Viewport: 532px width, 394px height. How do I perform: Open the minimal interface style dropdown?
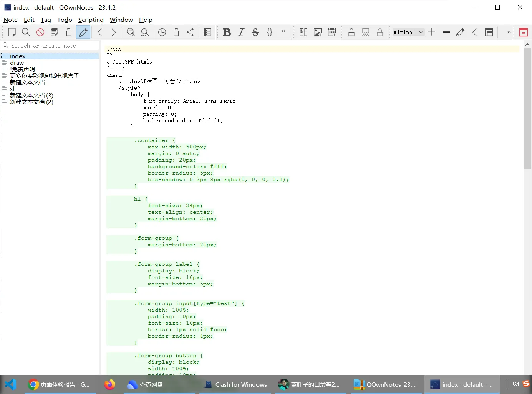(408, 32)
